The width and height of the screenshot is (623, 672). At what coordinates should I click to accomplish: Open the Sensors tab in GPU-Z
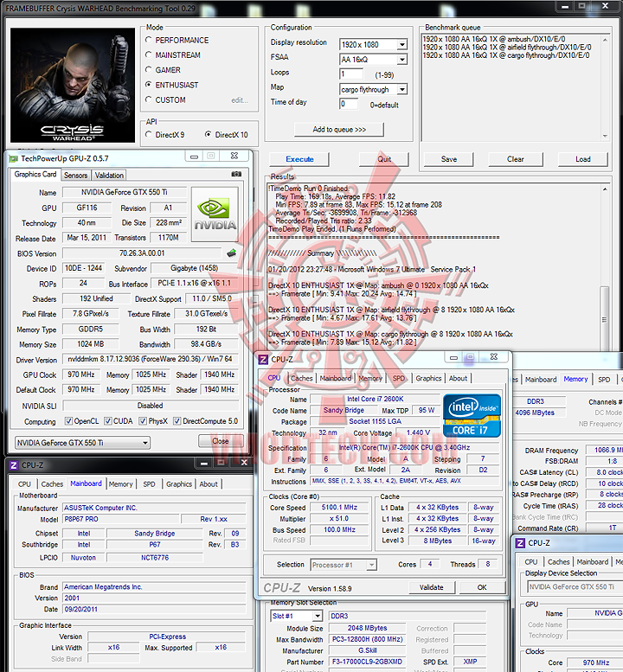[x=75, y=176]
